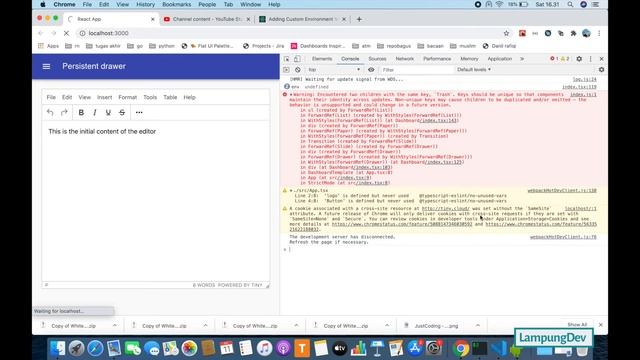Open the Chrome History menu
The width and height of the screenshot is (640, 360).
point(145,4)
